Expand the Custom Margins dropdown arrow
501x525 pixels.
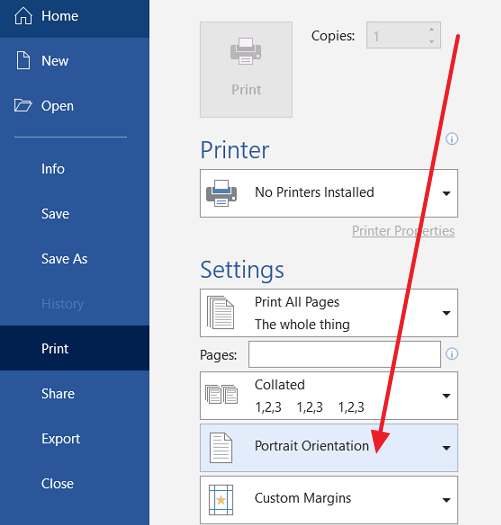pyautogui.click(x=446, y=500)
